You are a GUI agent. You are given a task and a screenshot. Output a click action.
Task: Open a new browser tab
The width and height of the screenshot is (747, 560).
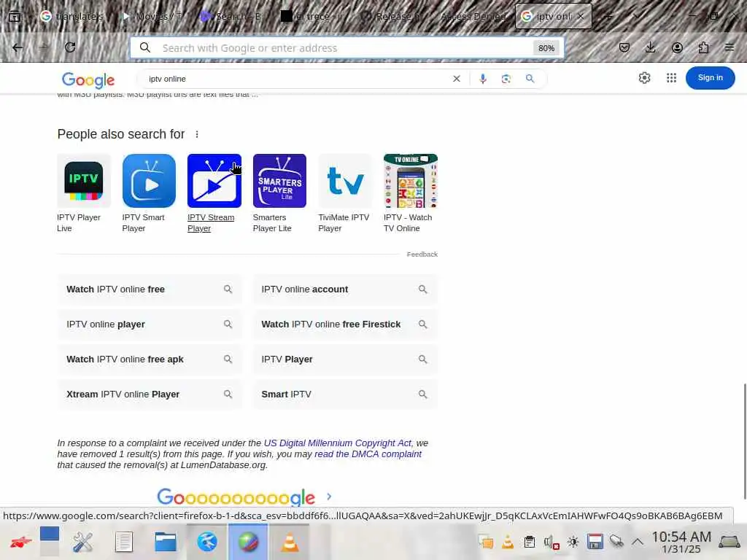tap(608, 16)
